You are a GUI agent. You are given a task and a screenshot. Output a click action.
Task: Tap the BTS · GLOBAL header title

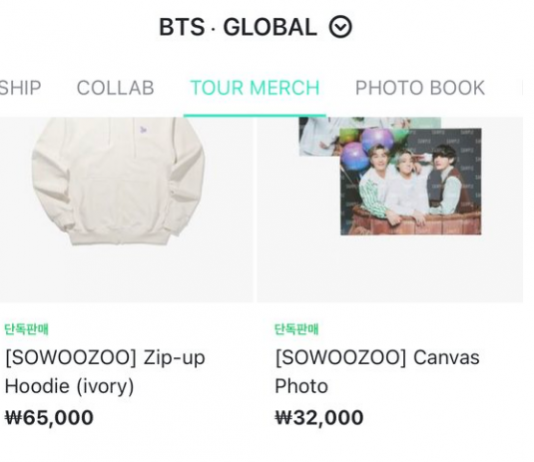(238, 27)
